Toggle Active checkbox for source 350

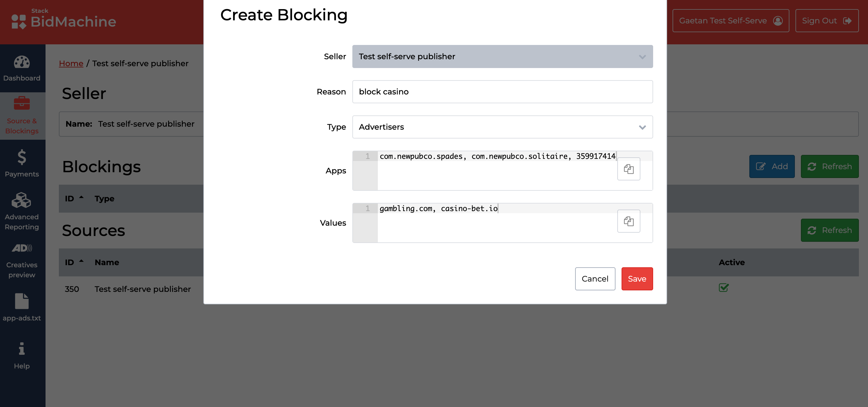coord(724,288)
